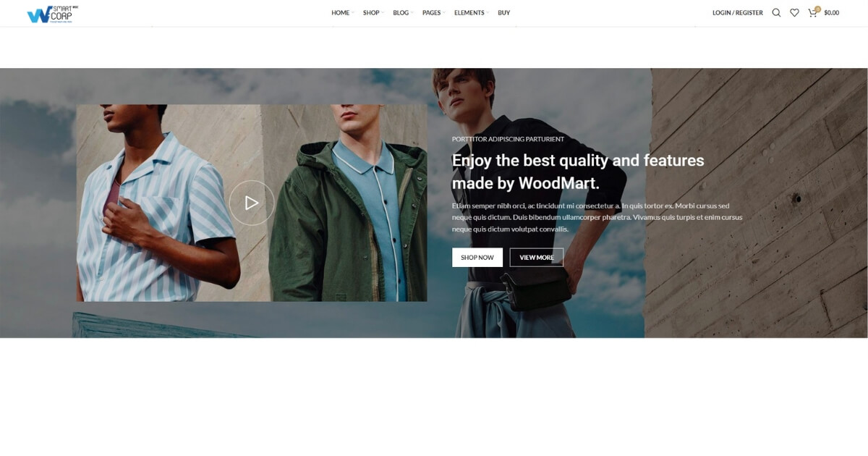Screen dimensions: 868x456
Task: Expand the Pages menu dropdown
Action: 433,13
